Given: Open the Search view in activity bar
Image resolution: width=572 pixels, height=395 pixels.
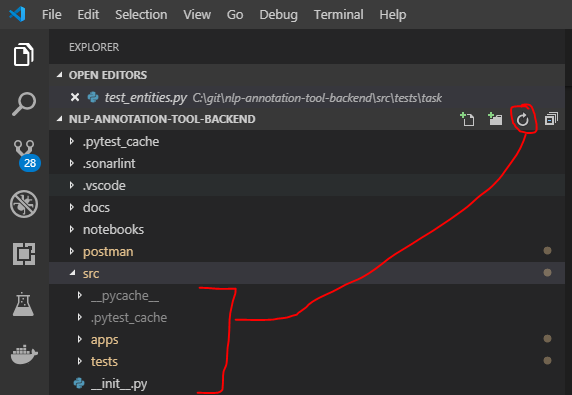Looking at the screenshot, I should tap(24, 104).
